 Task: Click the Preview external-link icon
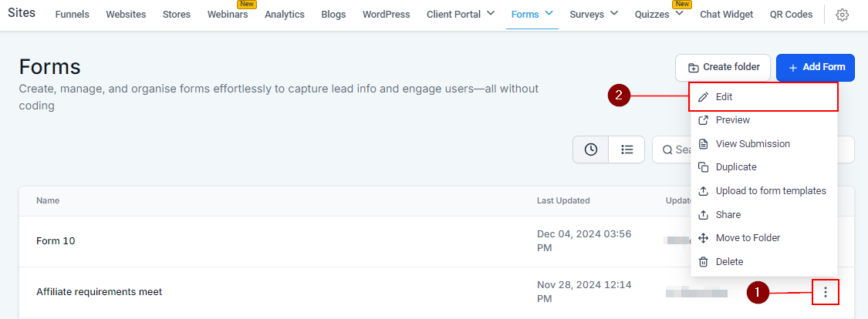tap(703, 120)
